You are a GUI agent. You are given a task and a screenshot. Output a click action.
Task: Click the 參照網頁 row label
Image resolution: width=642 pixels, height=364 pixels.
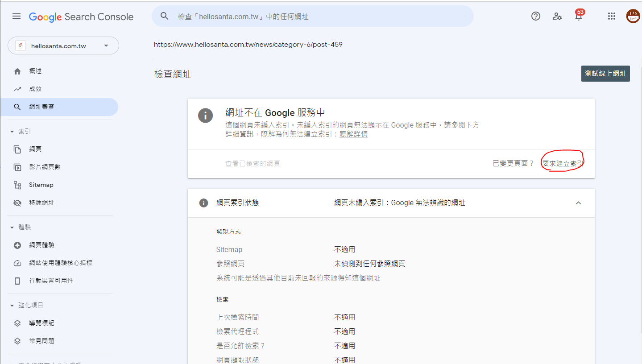point(230,264)
